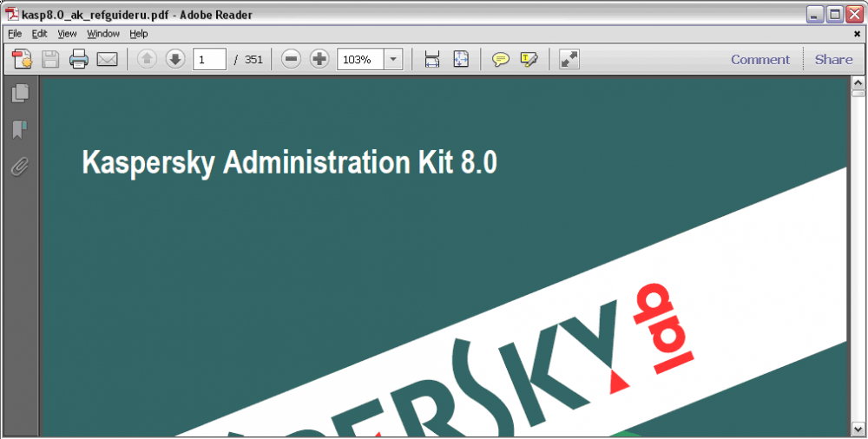Close document with menu bar X
868x439 pixels.
point(857,34)
